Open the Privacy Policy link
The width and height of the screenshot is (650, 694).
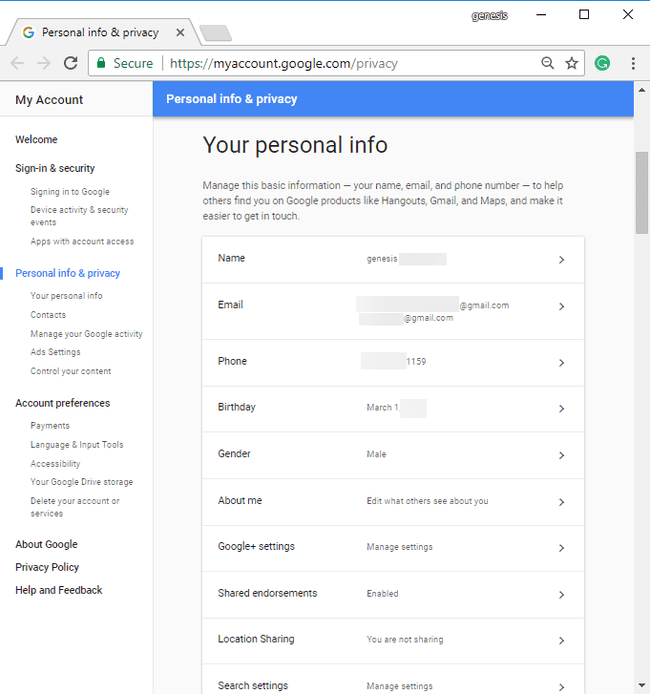(x=47, y=567)
